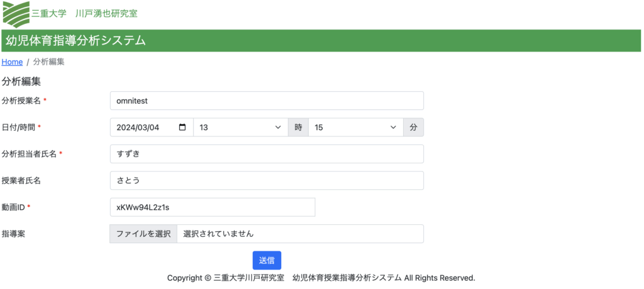Image resolution: width=644 pixels, height=289 pixels.
Task: Expand the minute dropdown showing 15
Action: click(x=355, y=128)
